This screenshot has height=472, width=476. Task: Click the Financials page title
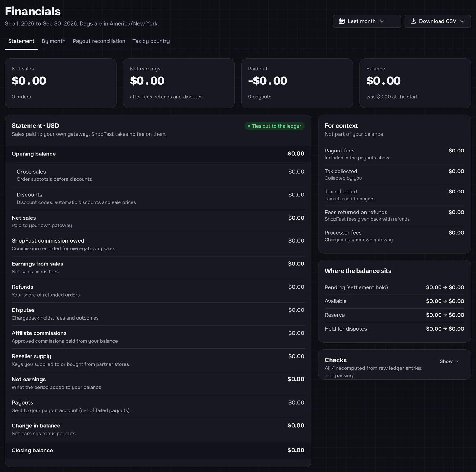tap(33, 11)
